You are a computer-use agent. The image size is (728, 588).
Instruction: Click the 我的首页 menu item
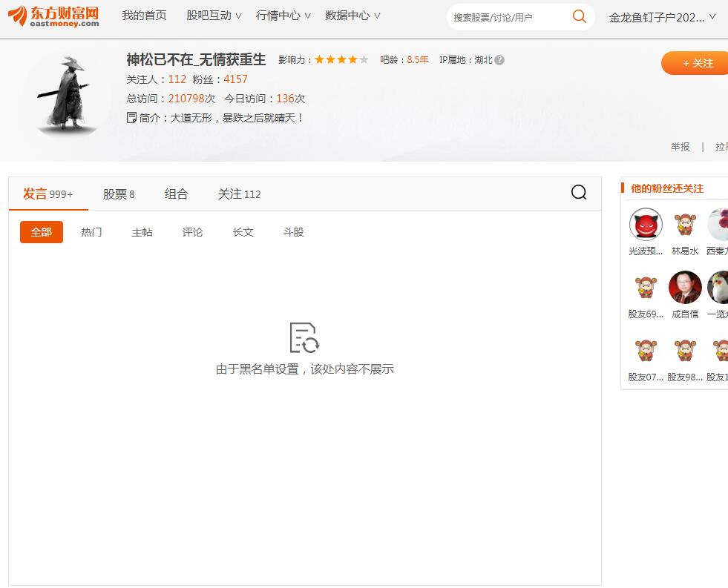pyautogui.click(x=144, y=16)
